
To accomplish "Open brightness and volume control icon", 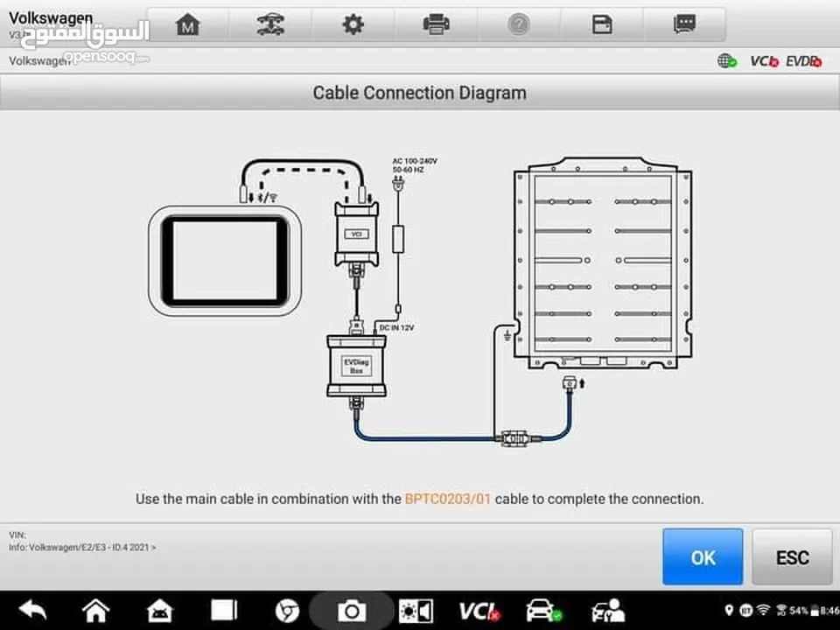I will 416,611.
